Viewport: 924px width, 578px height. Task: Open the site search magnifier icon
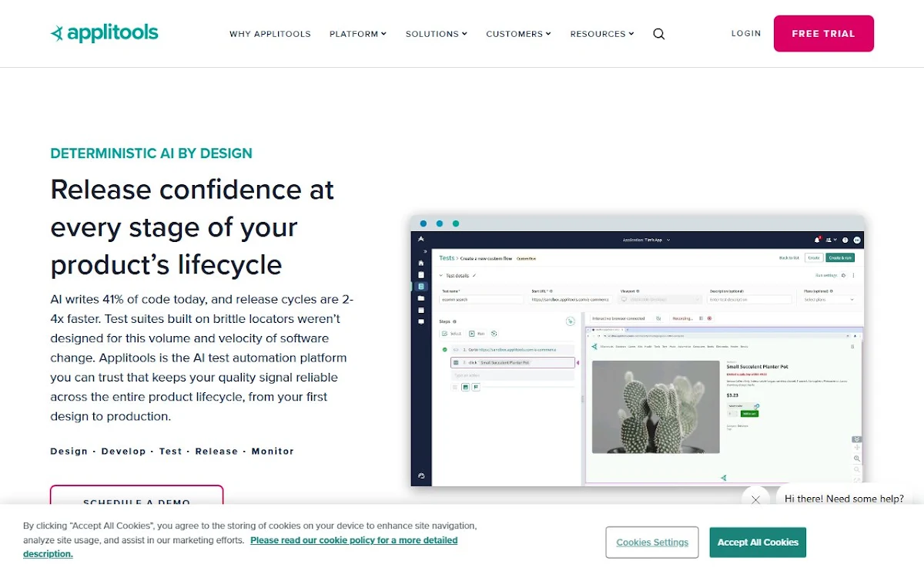click(659, 34)
